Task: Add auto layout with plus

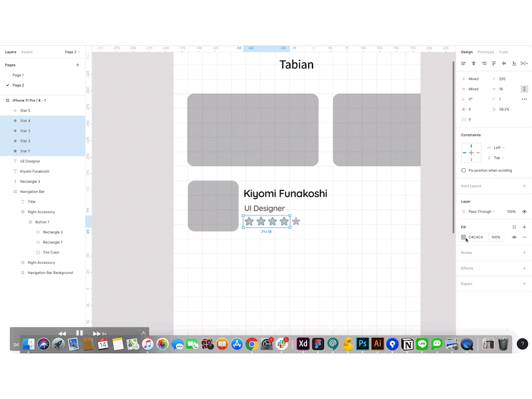Action: 524,186
